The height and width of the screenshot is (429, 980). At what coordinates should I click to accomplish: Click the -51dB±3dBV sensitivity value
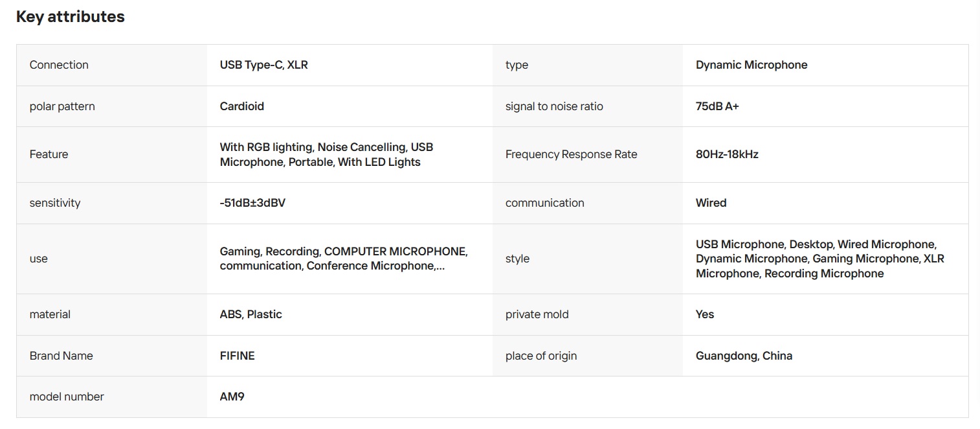[x=252, y=203]
